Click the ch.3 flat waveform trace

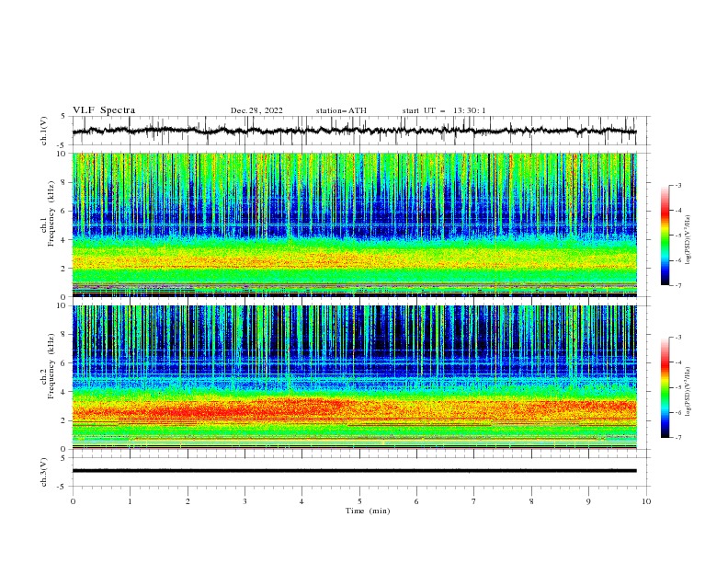click(354, 471)
